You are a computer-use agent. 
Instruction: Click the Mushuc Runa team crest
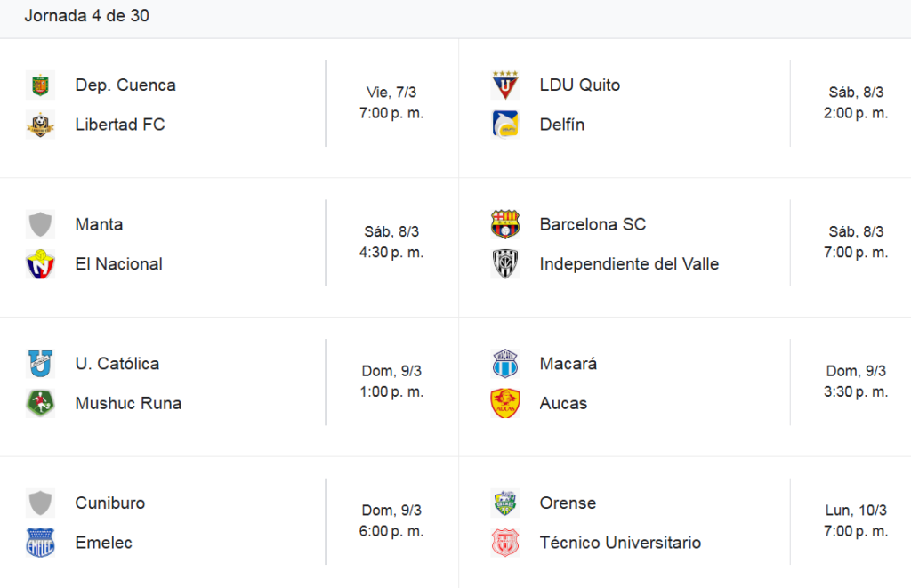point(40,403)
